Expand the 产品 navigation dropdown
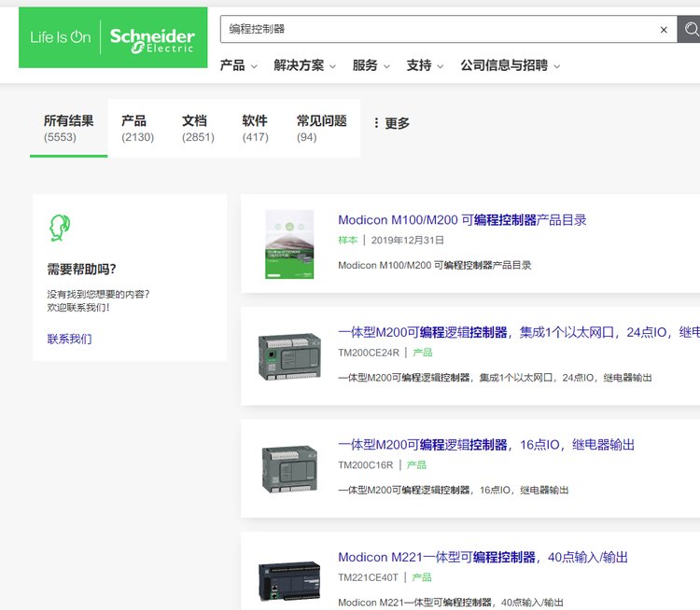700x610 pixels. [x=240, y=65]
